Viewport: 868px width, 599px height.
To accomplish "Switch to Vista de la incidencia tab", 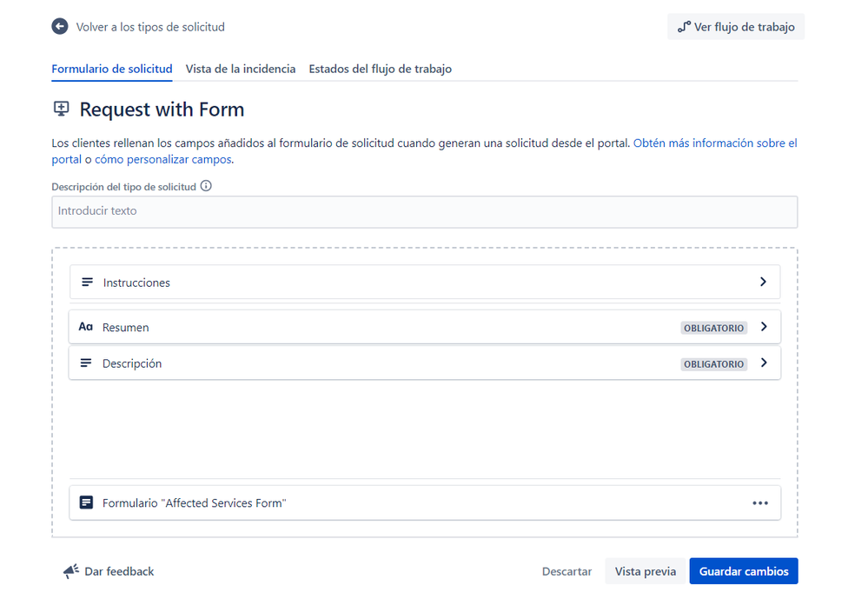I will pos(241,69).
